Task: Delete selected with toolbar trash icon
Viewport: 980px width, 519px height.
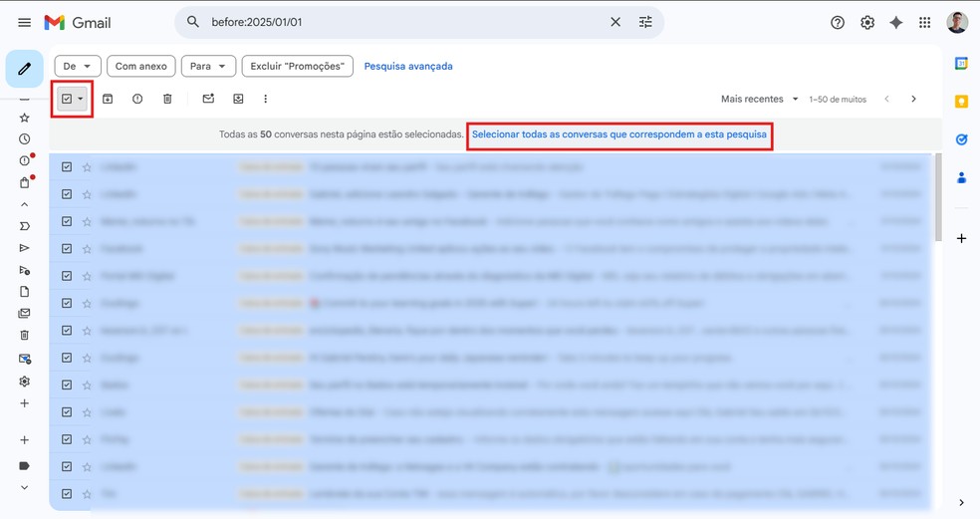Action: click(167, 99)
